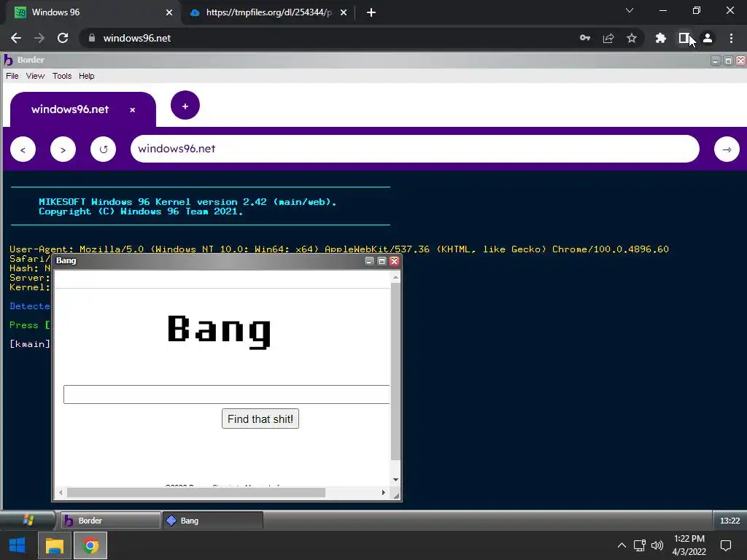
Task: Open File Explorer from taskbar
Action: pos(54,545)
